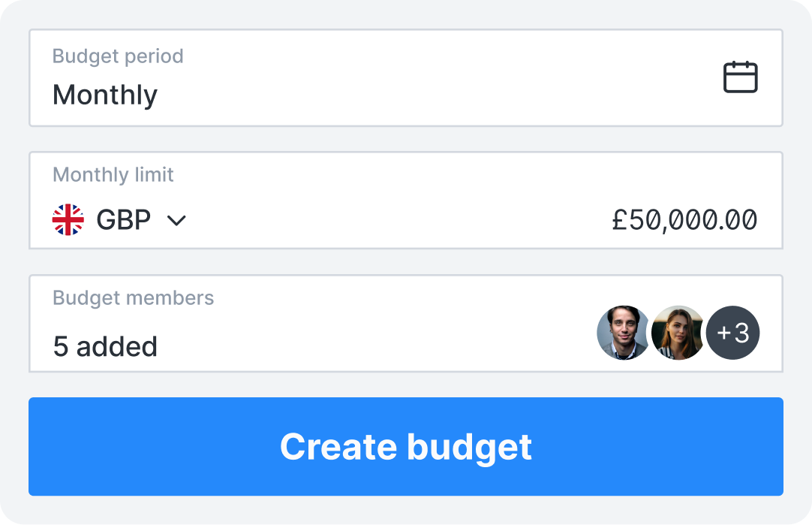Open the Budget period field
Viewport: 812px width, 525px height.
pos(405,78)
